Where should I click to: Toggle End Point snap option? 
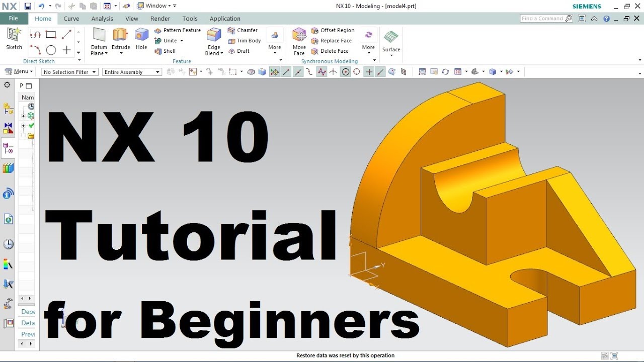pyautogui.click(x=286, y=72)
